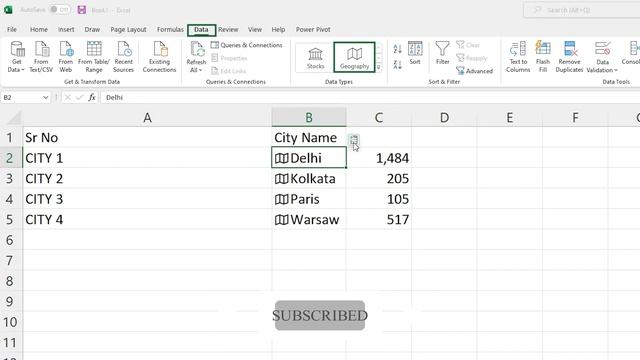Open the File menu
This screenshot has height=360, width=640.
point(12,29)
